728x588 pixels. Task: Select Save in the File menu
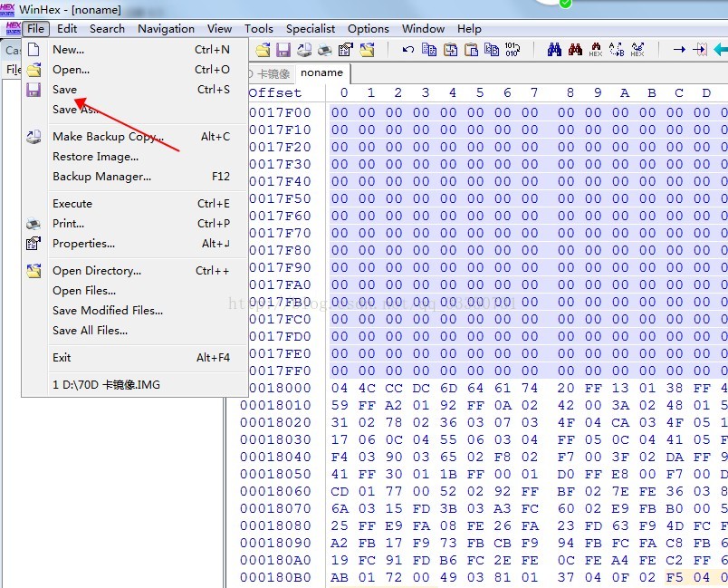[135, 89]
